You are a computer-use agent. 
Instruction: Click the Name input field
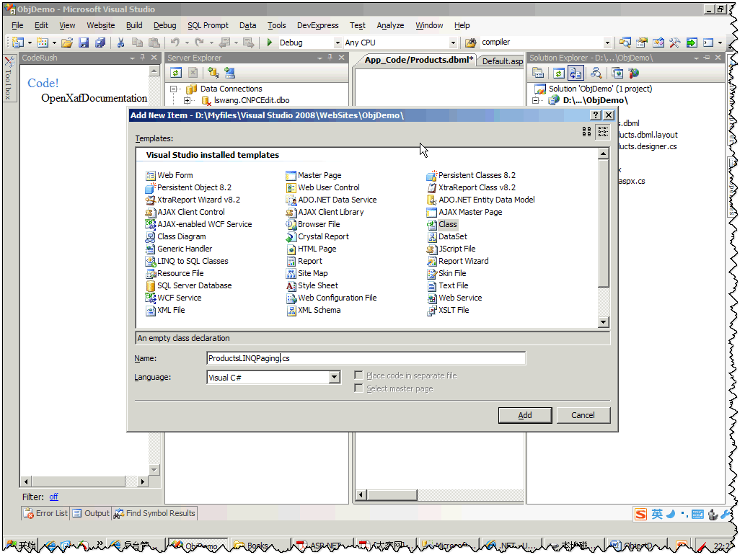[x=366, y=359]
